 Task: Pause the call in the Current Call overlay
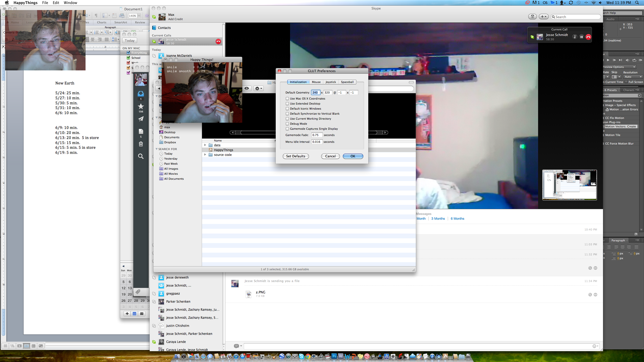581,37
